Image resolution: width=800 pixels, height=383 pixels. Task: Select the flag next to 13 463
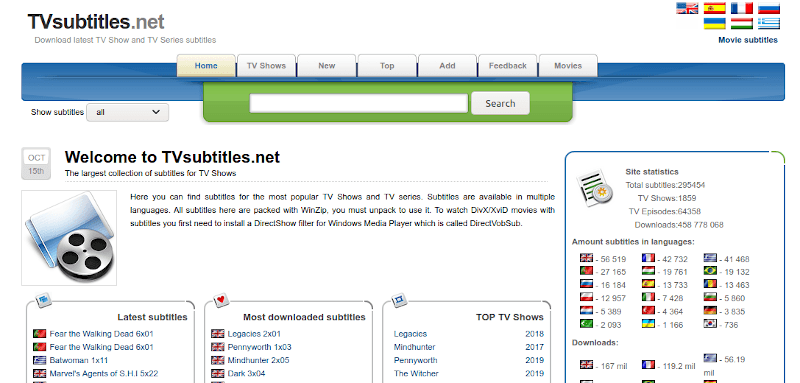710,284
